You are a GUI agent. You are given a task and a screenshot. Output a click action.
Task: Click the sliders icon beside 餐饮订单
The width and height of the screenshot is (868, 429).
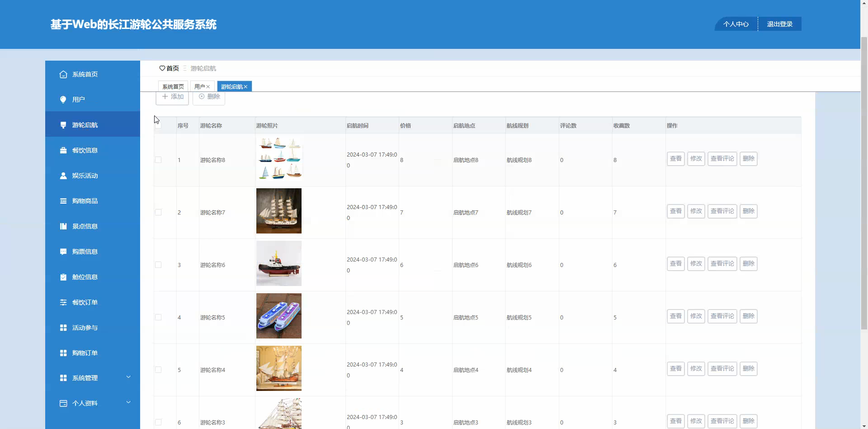pos(63,302)
